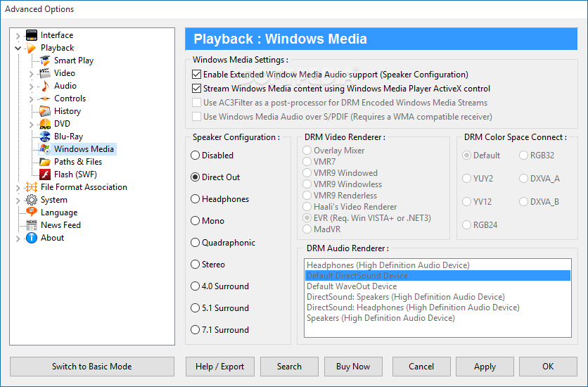Uncheck Stream Windows Media content using ActiveX
This screenshot has height=387, width=588.
pos(196,89)
